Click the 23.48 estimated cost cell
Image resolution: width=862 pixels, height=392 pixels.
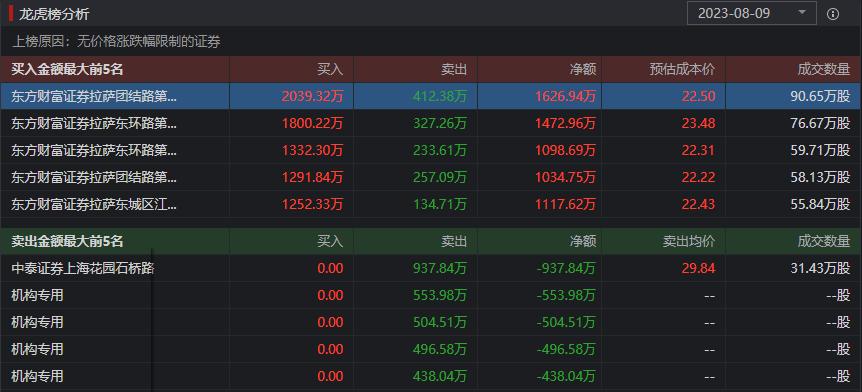pos(699,123)
